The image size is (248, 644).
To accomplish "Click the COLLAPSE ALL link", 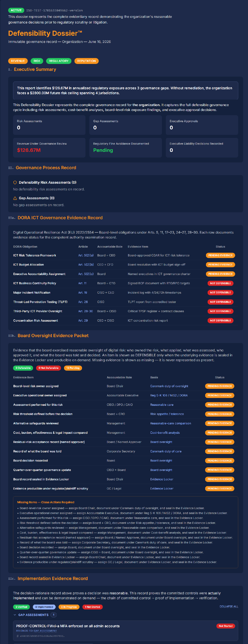I will tap(229, 606).
